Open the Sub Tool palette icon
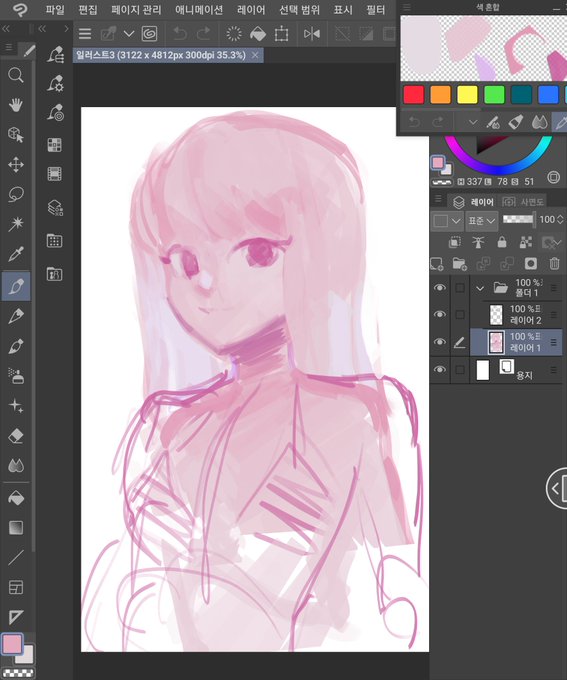 tap(55, 55)
